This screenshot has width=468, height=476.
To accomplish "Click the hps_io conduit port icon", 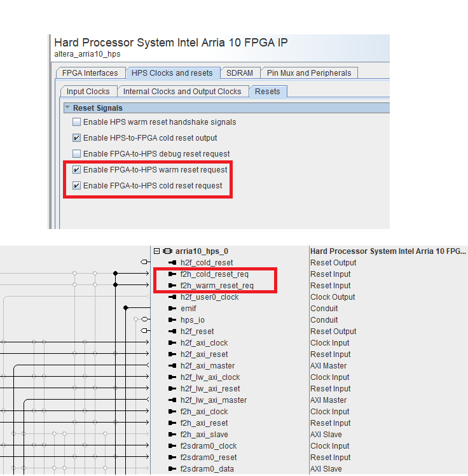I will click(172, 319).
